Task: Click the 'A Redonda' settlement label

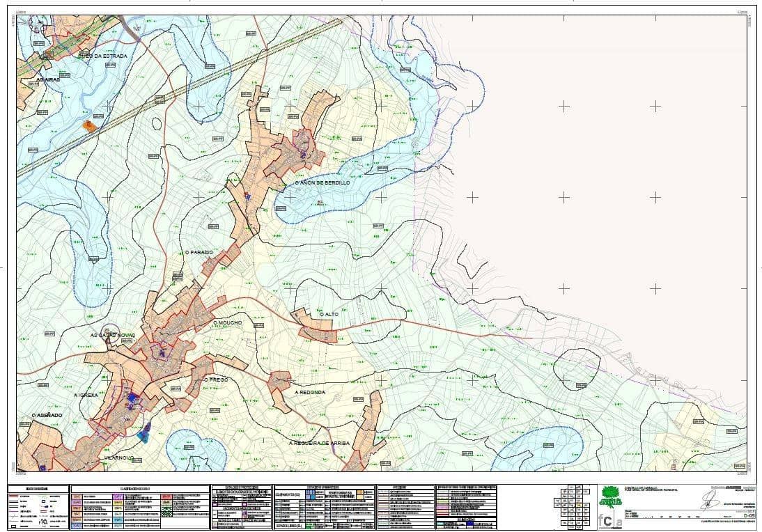Action: tap(310, 392)
